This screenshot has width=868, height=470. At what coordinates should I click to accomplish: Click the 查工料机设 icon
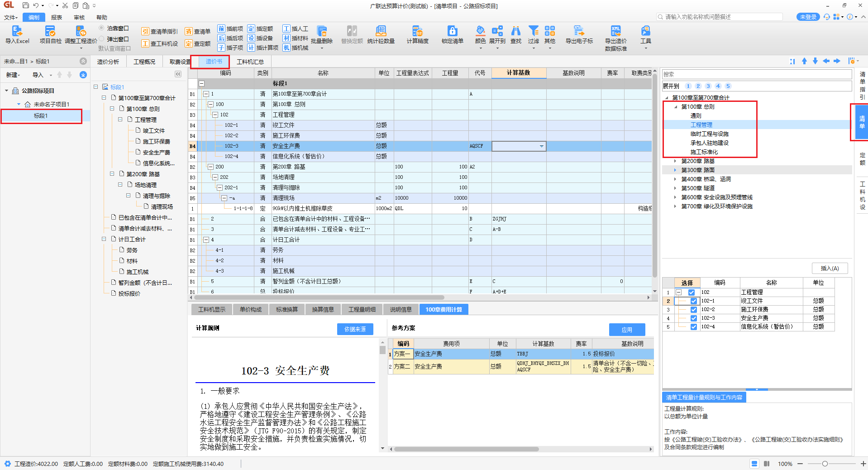tap(145, 43)
